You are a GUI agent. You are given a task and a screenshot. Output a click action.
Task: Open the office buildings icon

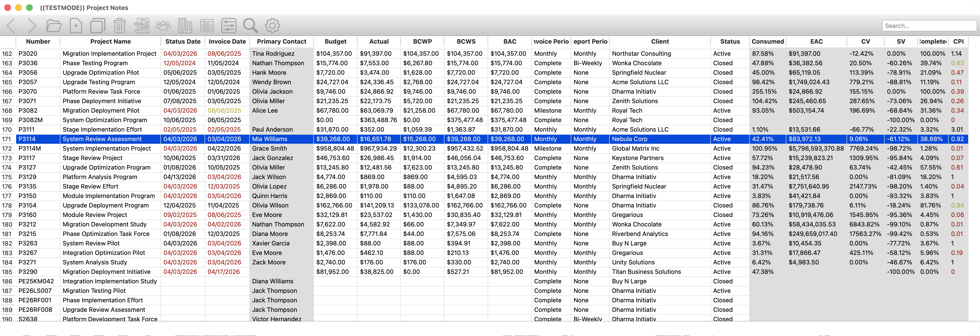coord(185,26)
